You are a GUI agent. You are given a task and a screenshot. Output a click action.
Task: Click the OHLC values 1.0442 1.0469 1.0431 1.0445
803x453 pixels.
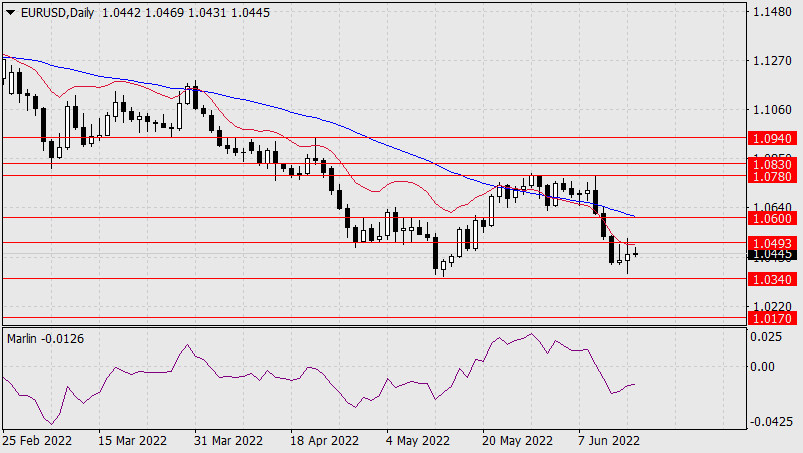186,13
